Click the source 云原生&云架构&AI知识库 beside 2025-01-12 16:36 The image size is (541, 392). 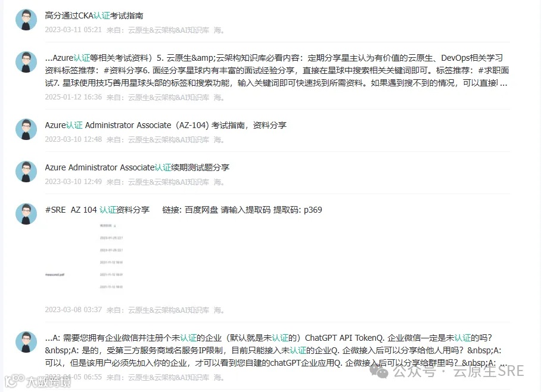point(169,97)
